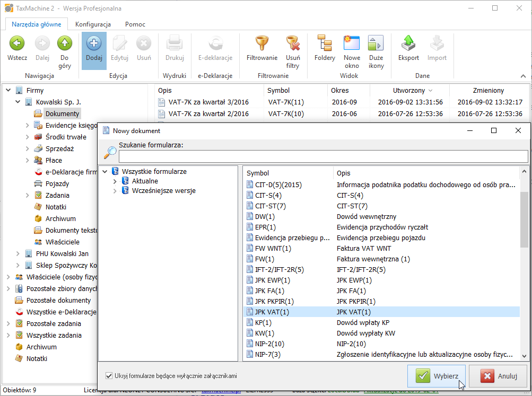Collapse Wszystkie formularze in the dialog

105,172
